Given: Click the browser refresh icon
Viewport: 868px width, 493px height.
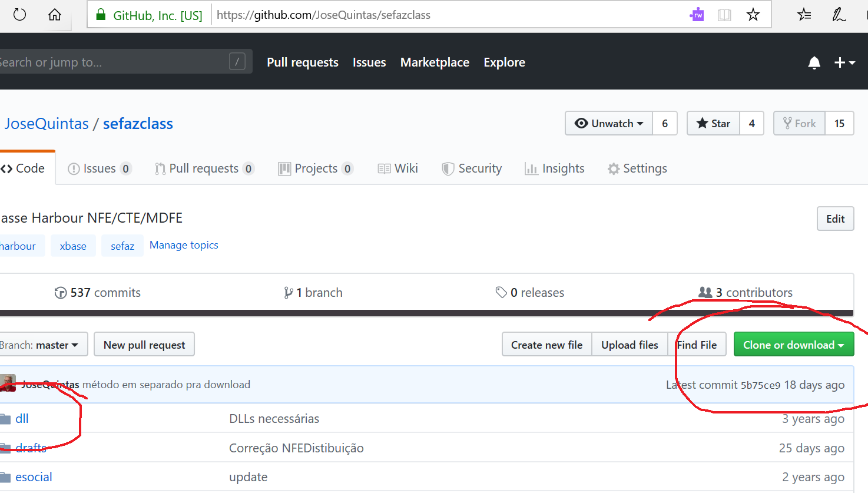Looking at the screenshot, I should (x=19, y=15).
